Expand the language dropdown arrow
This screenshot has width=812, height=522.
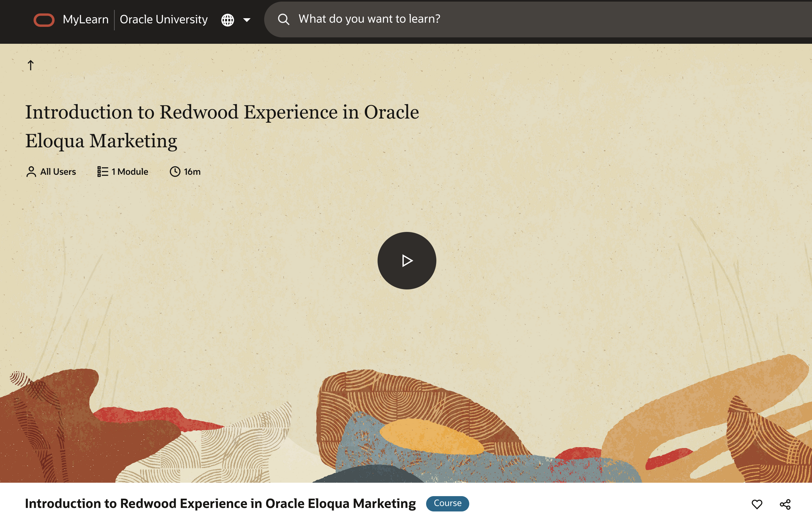247,20
